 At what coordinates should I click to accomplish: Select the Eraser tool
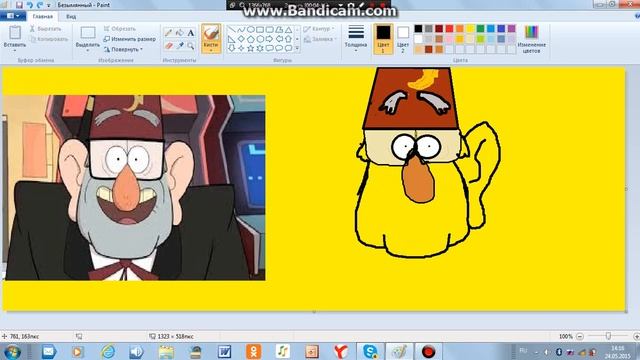point(168,46)
